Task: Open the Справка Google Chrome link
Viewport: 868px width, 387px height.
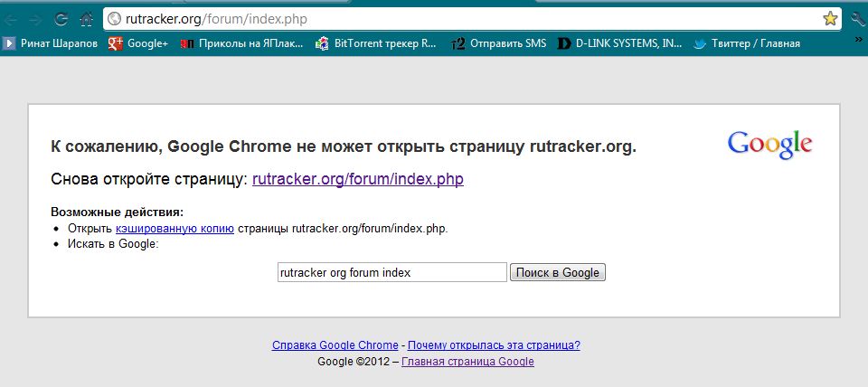Action: tap(335, 345)
